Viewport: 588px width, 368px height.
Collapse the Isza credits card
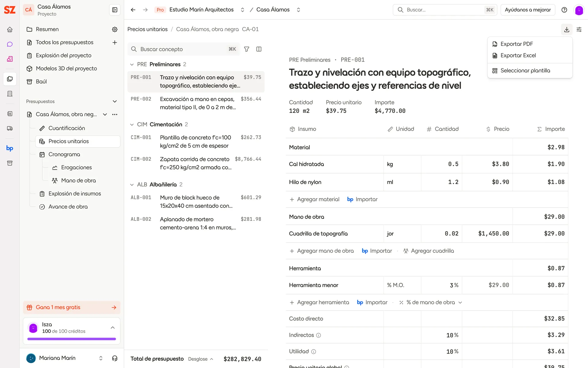click(113, 328)
